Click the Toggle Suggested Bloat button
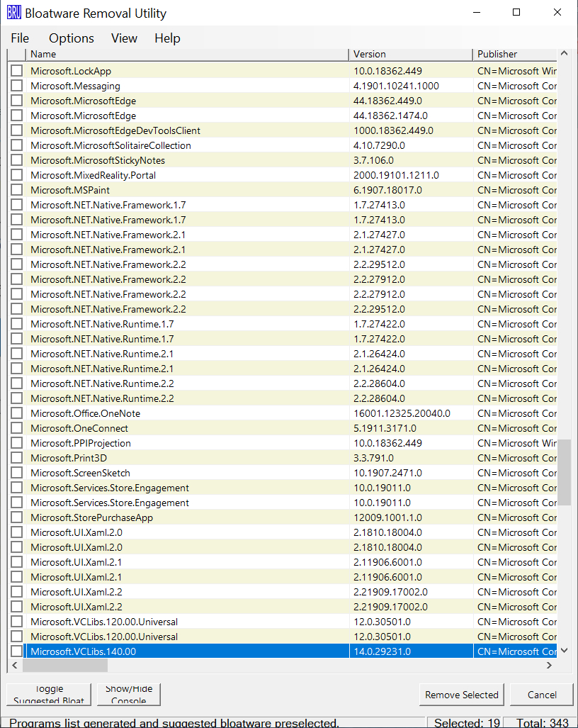This screenshot has width=578, height=728. [49, 694]
